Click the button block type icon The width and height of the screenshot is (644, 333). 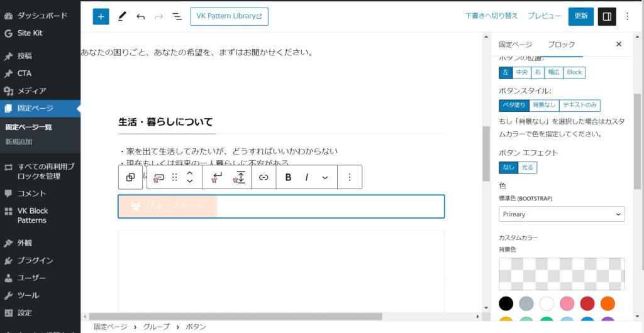[x=158, y=178]
